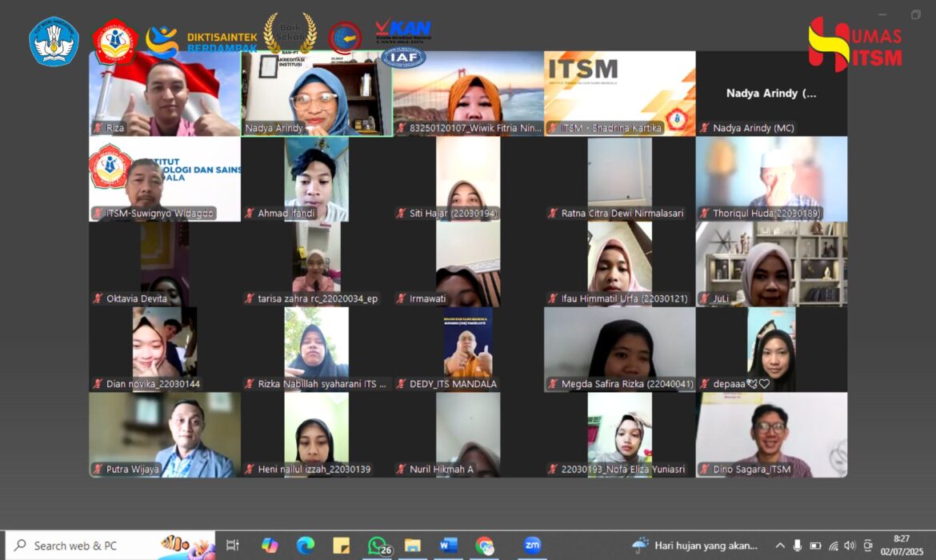The image size is (936, 560).
Task: Open Copilot from the taskbar
Action: 268,545
